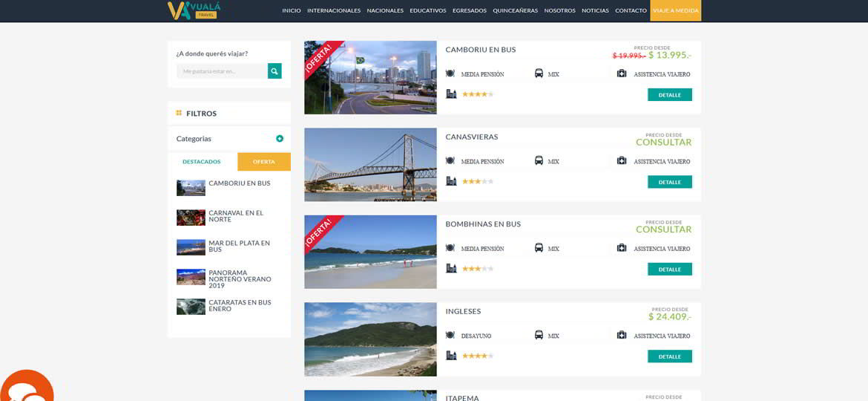Open Detalle for Ingleses
The image size is (868, 401).
point(670,356)
